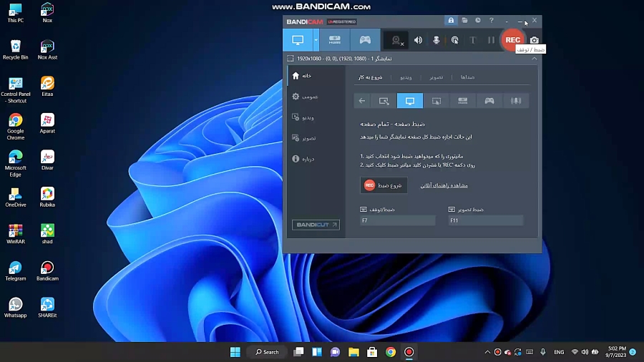Open Nox desktop shortcut
The image size is (644, 362).
tap(47, 13)
